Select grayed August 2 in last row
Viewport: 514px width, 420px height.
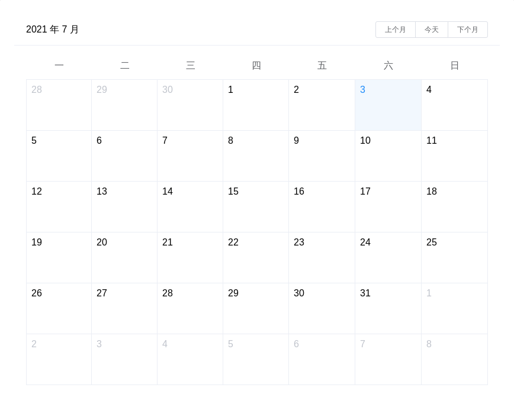(59, 360)
